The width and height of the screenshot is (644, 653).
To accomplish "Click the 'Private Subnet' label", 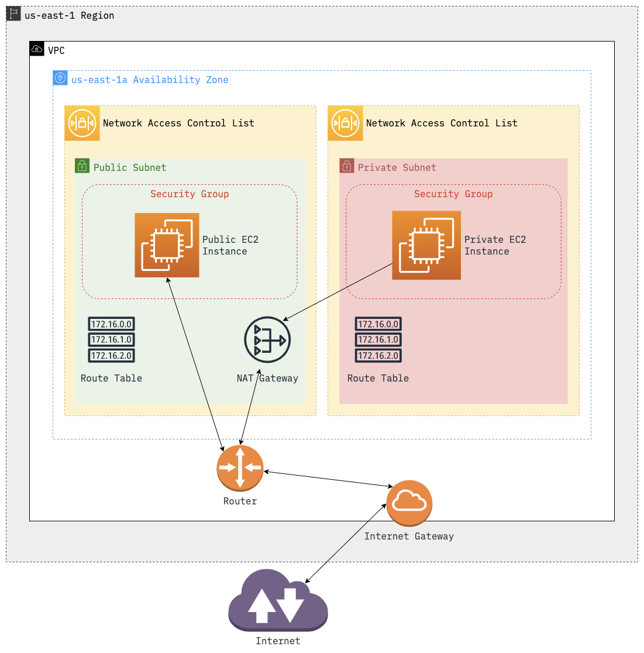I will tap(397, 167).
